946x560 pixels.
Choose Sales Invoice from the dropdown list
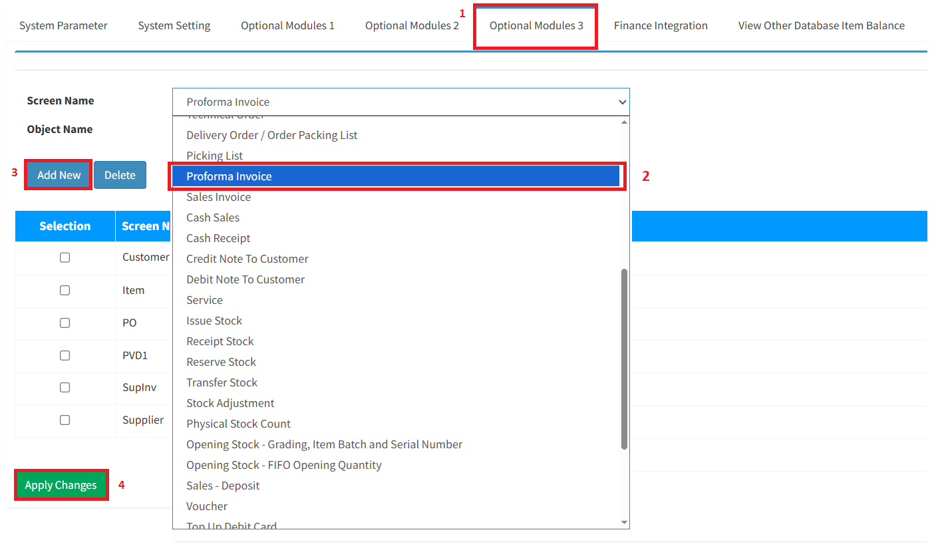[218, 197]
